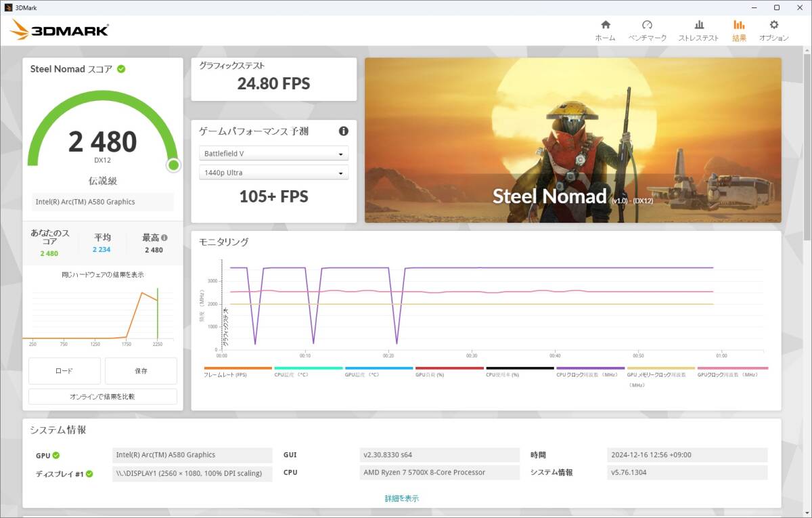Click green checkmark beside Steel Nomad score
812x518 pixels.
(121, 69)
